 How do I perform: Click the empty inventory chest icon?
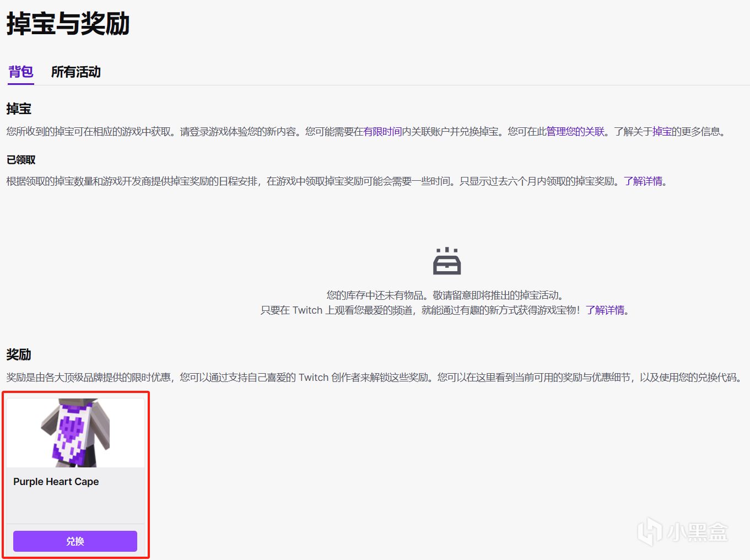[x=447, y=261]
